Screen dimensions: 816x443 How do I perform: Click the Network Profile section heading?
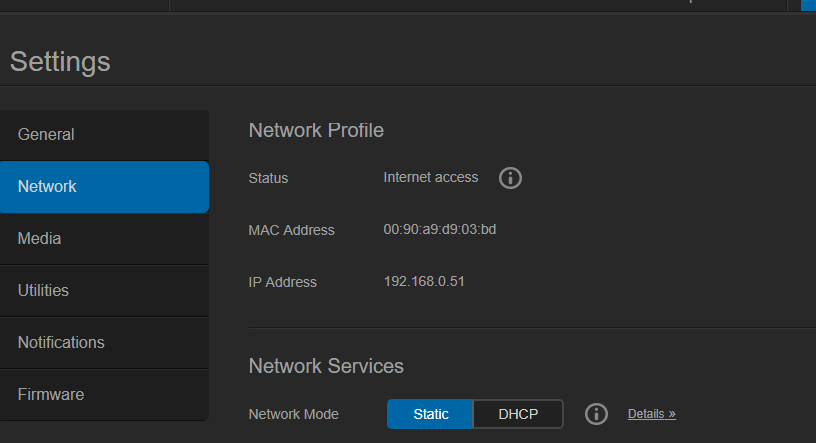coord(316,130)
